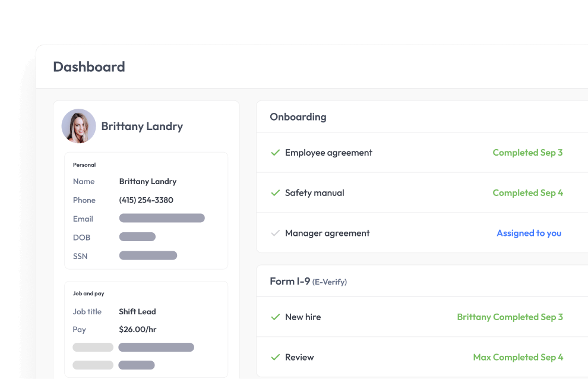This screenshot has width=588, height=379.
Task: Click the masked DOB progress-style bar
Action: point(137,236)
